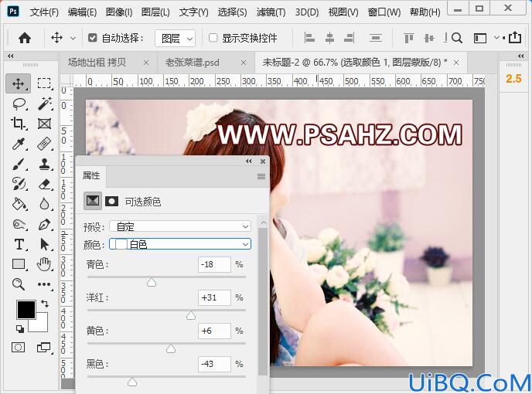This screenshot has width=532, height=394.
Task: Select the Blur tool
Action: (44, 204)
